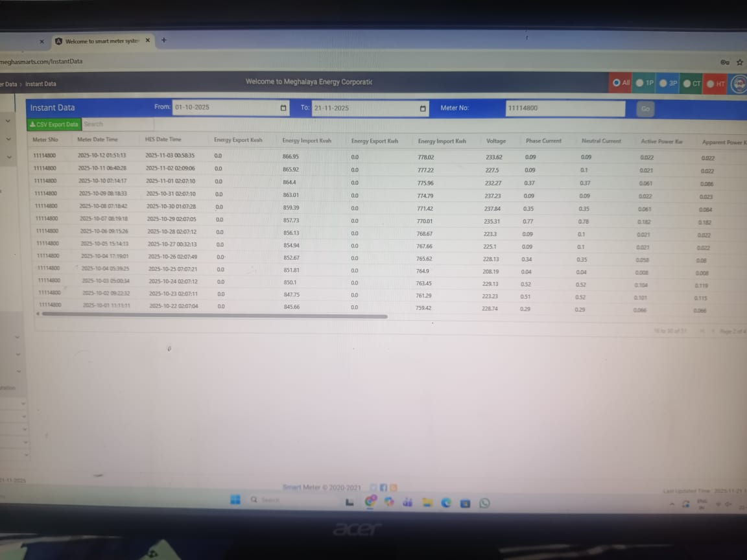Select the 1P meter filter radio
The height and width of the screenshot is (560, 747).
pos(640,83)
